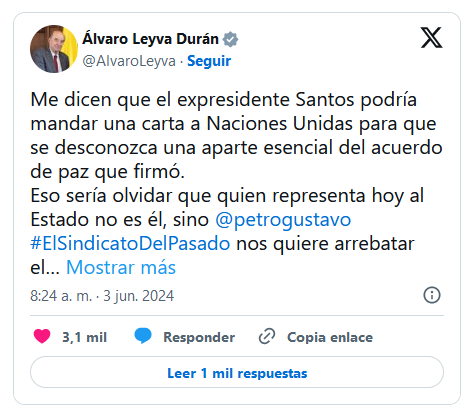Click the Álvaro Leyva Durán name
The height and width of the screenshot is (414, 468).
click(x=151, y=39)
